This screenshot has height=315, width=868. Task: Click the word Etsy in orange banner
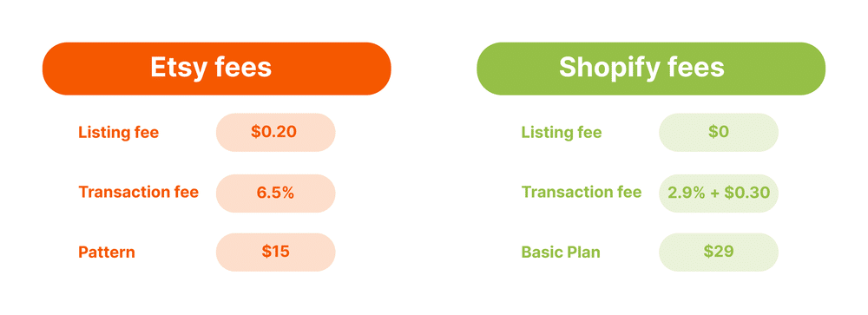pyautogui.click(x=178, y=69)
